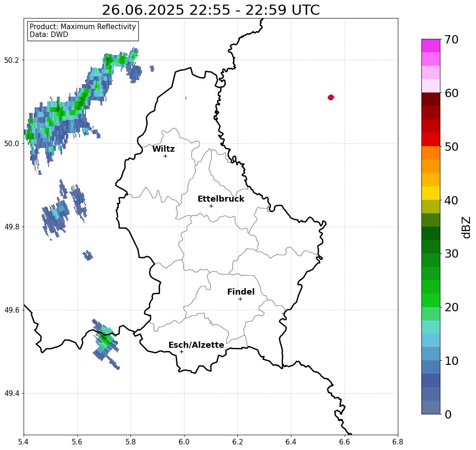Click the 40 tick label on colorbar
The image size is (476, 450).
451,200
